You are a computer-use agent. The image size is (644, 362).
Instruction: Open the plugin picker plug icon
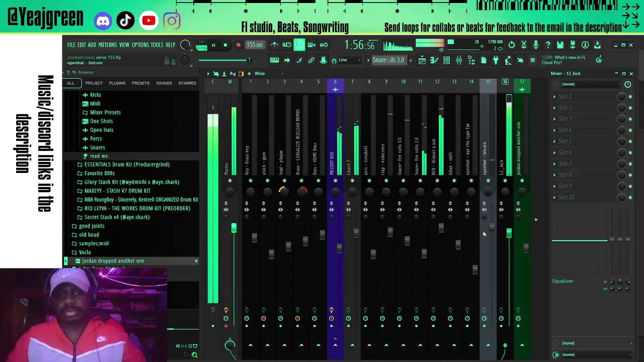pos(496,60)
